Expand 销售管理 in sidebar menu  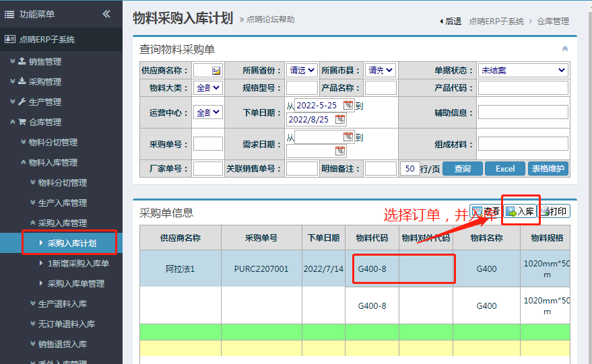[x=44, y=61]
